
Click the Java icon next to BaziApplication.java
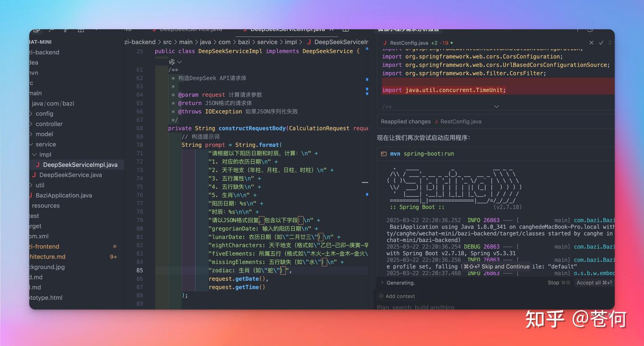[31, 195]
